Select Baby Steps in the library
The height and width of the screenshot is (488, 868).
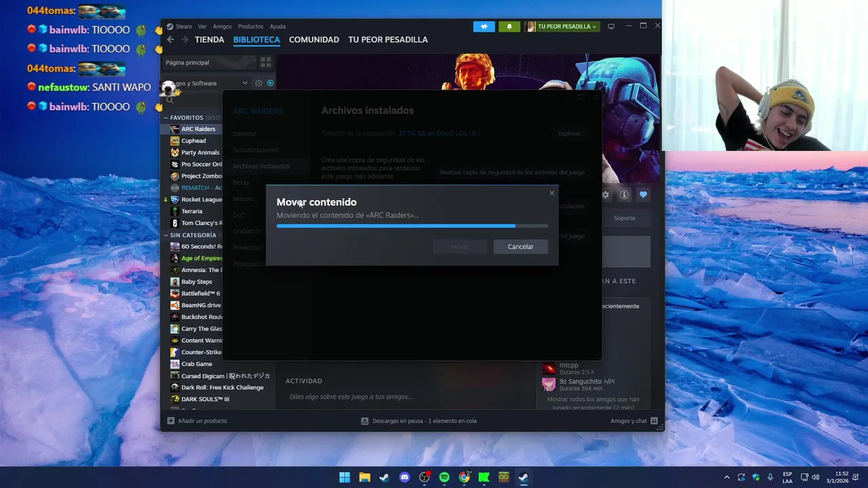[x=195, y=282]
